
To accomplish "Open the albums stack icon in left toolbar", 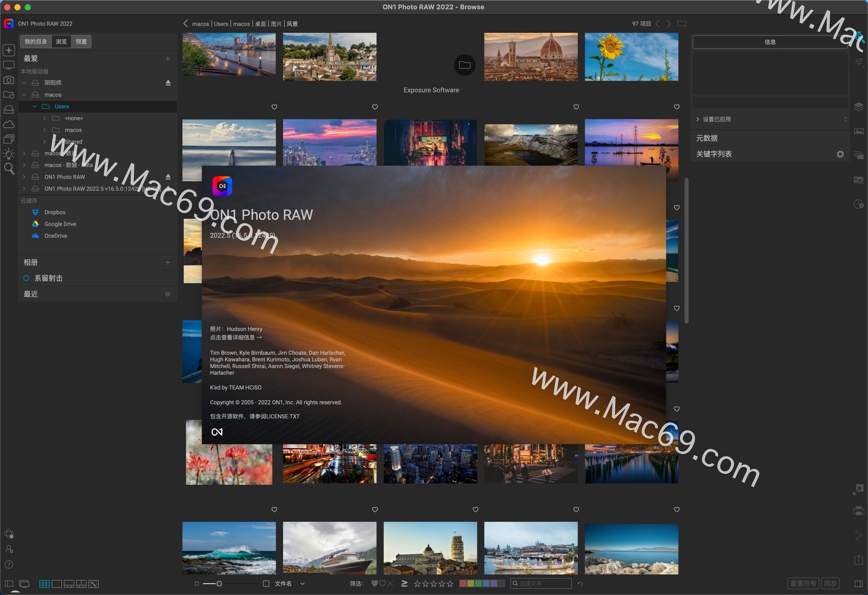I will 9,139.
